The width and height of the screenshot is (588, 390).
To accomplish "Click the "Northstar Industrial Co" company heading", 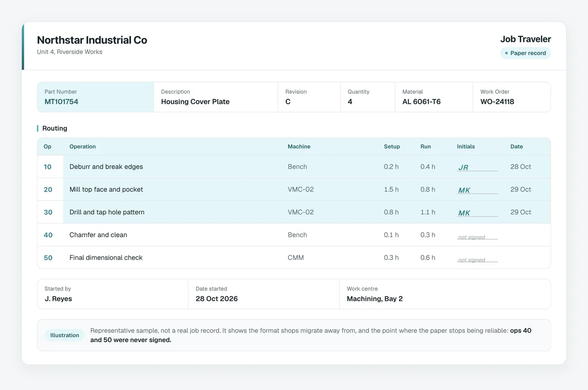I will click(x=92, y=40).
